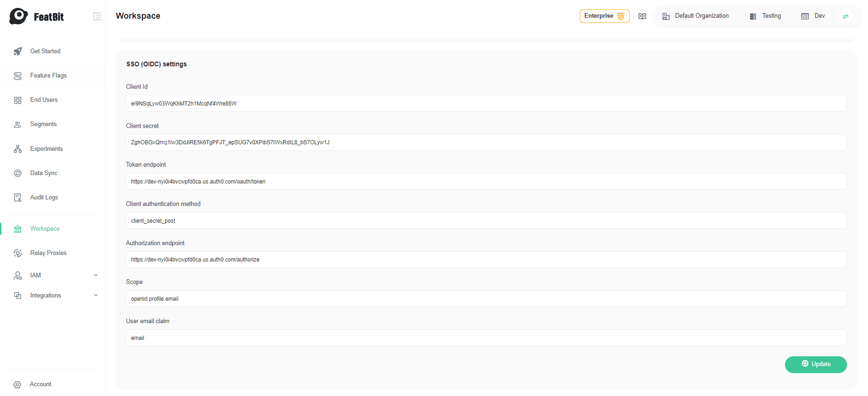This screenshot has width=868, height=396.
Task: Click the Experiments sidebar icon
Action: [18, 149]
